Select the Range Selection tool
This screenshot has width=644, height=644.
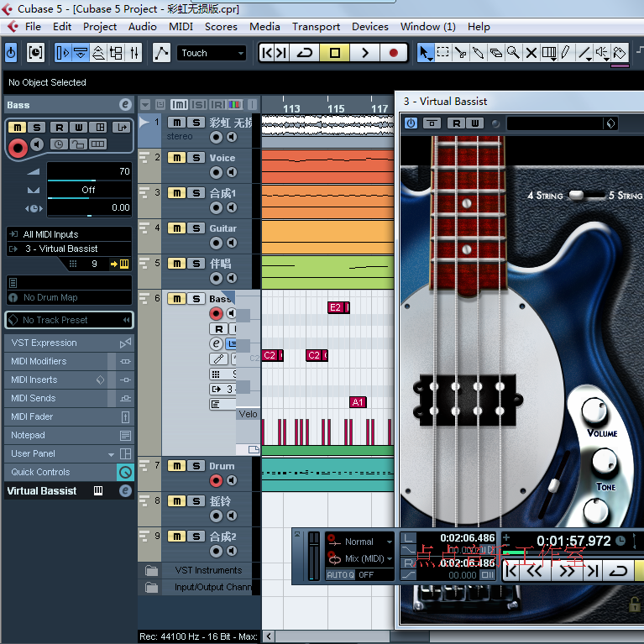[442, 53]
